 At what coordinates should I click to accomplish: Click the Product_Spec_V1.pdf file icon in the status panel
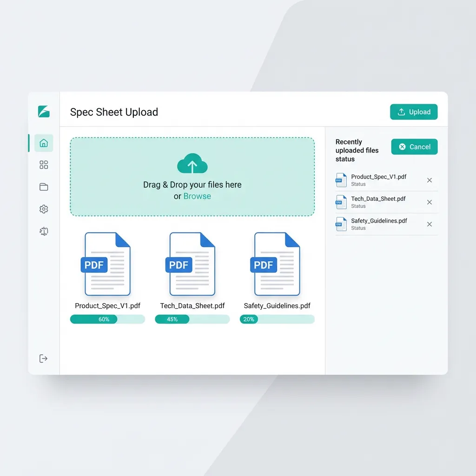[341, 180]
